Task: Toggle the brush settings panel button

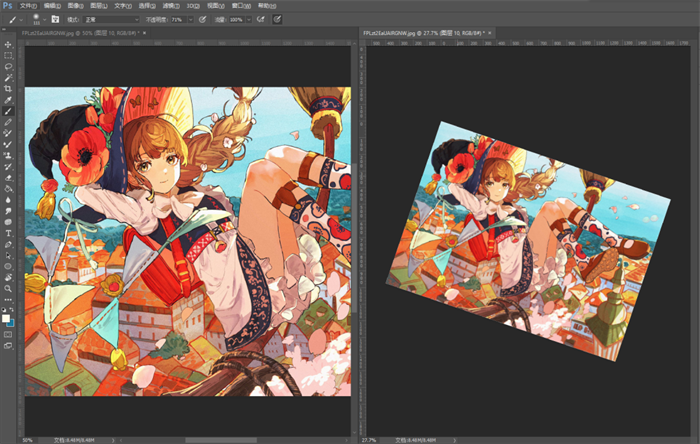Action: coord(55,19)
